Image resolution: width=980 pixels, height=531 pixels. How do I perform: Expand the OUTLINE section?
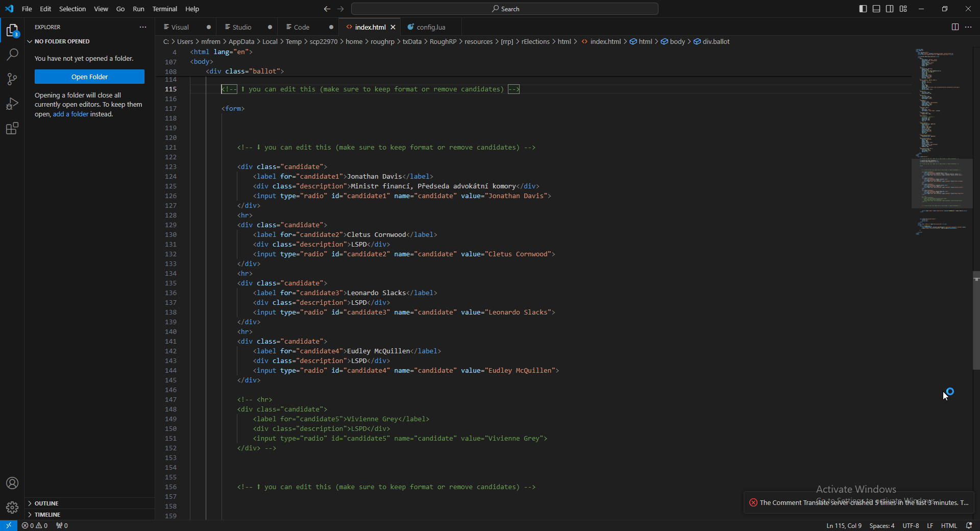[x=46, y=503]
